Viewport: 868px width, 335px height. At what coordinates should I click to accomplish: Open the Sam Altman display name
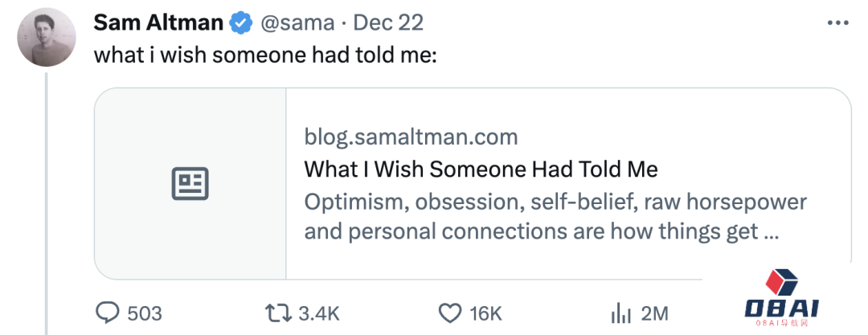point(158,22)
